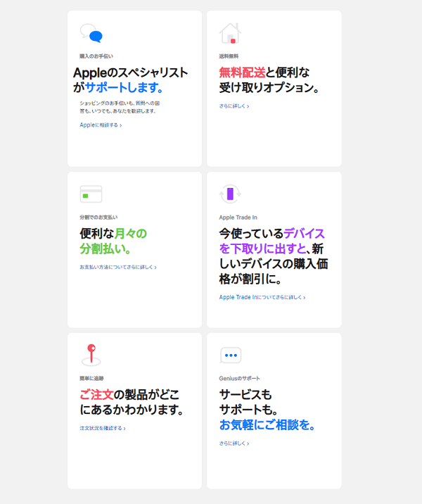This screenshot has width=422, height=504.
Task: Click the blue chat bubbles icon
Action: click(91, 33)
